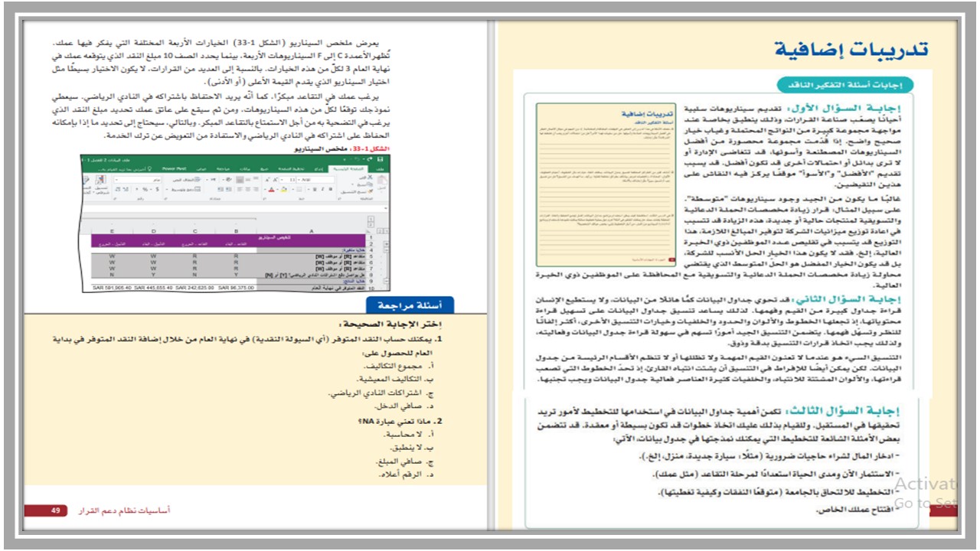Open the font size 11 box
980x551 pixels.
(x=288, y=179)
